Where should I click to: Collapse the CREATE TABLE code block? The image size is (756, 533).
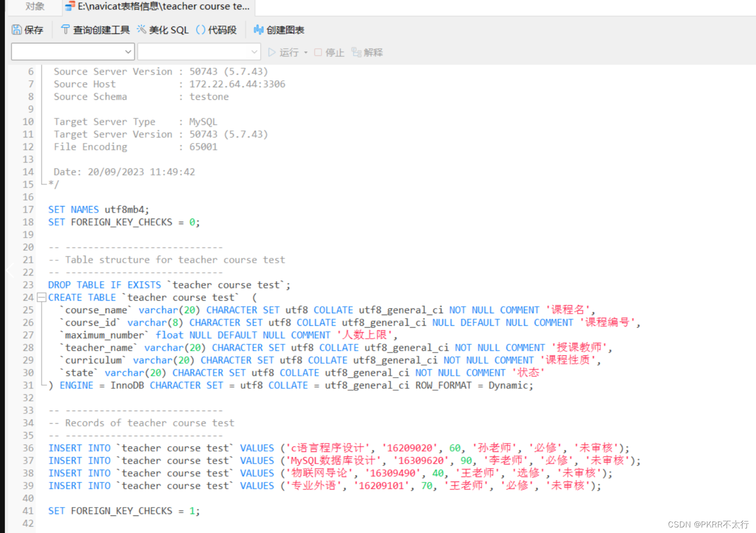coord(41,297)
